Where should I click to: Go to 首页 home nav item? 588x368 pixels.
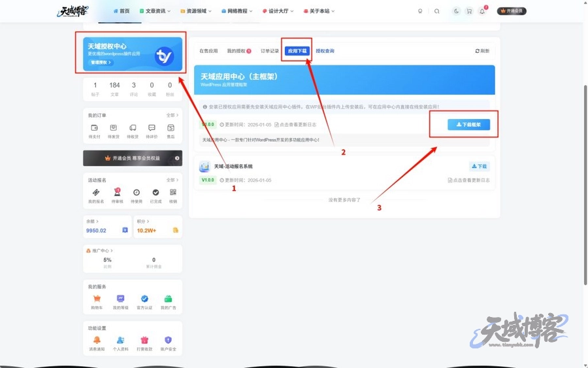pos(122,11)
